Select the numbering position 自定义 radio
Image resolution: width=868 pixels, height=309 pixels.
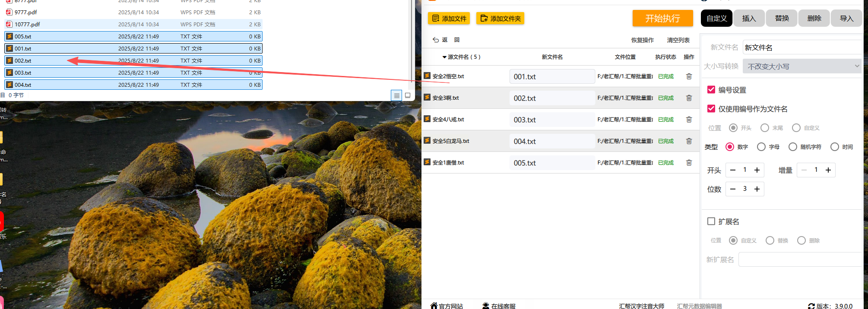tap(796, 128)
